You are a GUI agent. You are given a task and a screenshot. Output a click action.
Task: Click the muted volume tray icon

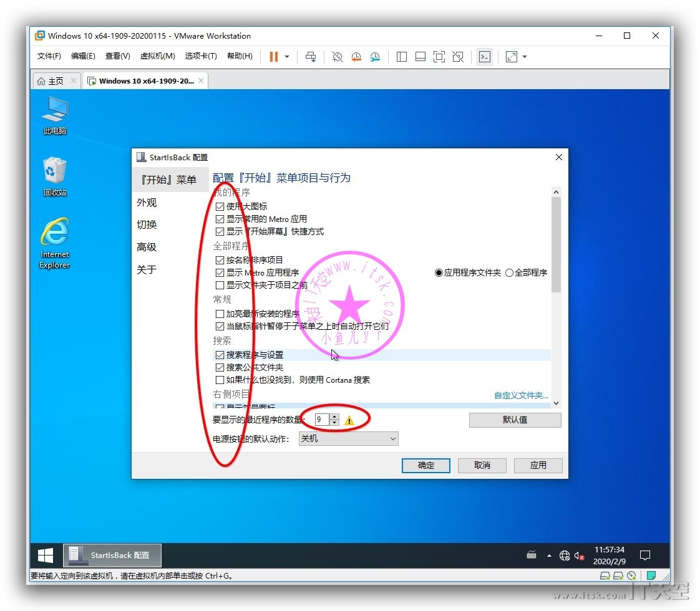pyautogui.click(x=579, y=556)
